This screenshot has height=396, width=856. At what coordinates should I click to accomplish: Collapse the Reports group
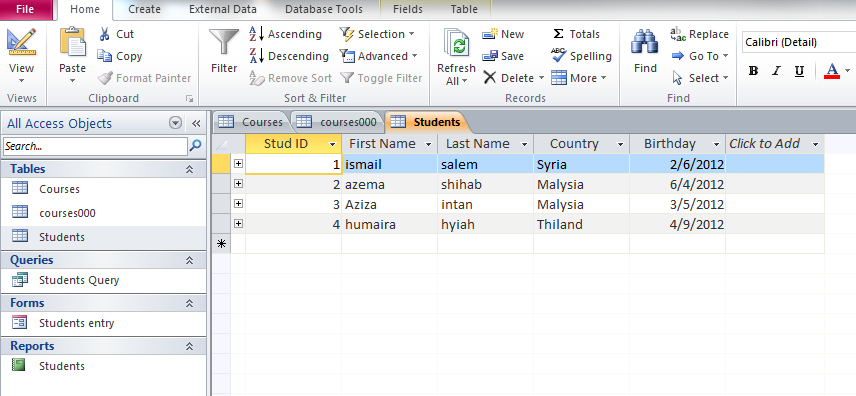189,346
